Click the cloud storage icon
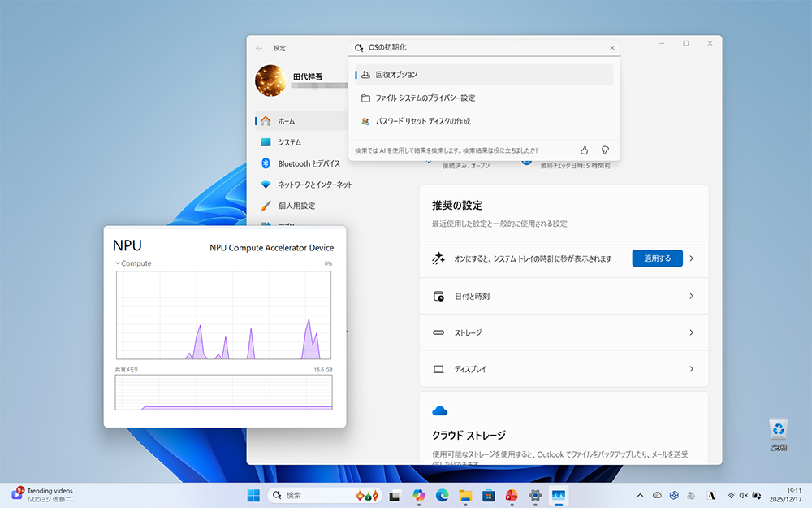Screen dimensions: 812x508 point(439,411)
